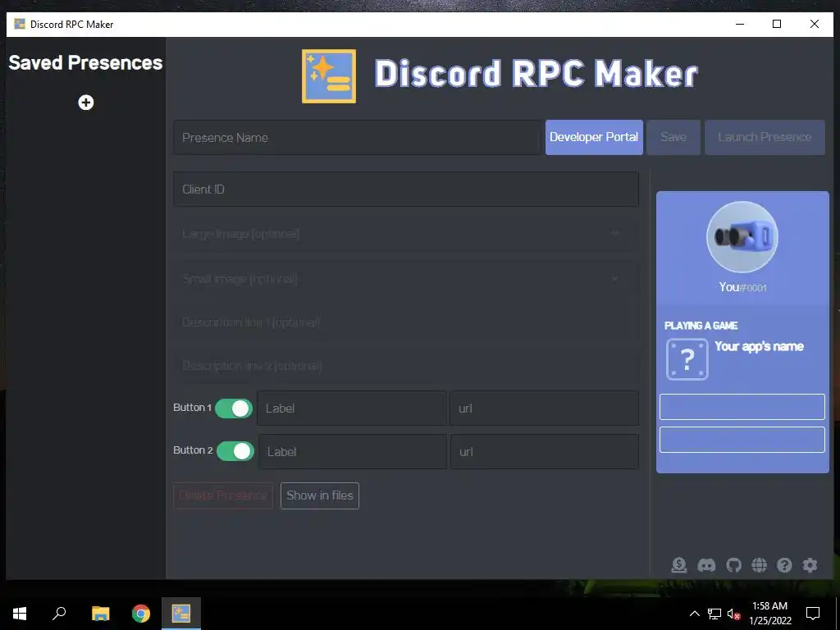Toggle the Button 1 switch off
840x630 pixels.
coord(234,409)
